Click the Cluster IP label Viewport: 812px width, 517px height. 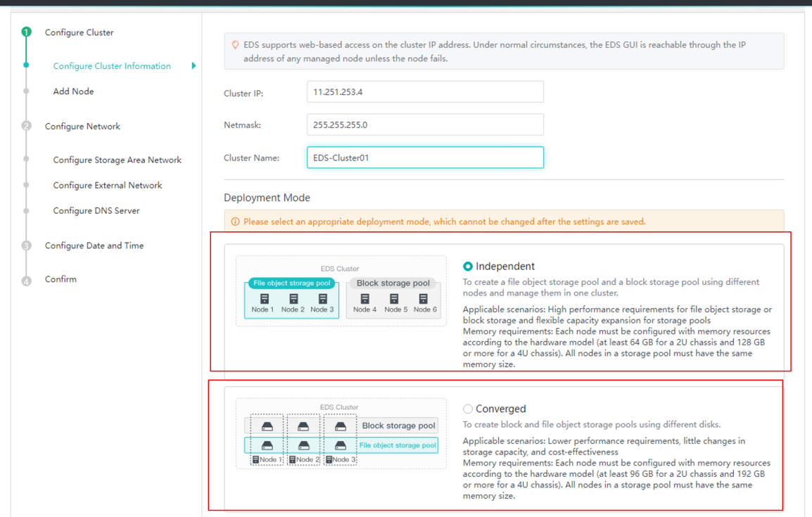click(x=243, y=94)
